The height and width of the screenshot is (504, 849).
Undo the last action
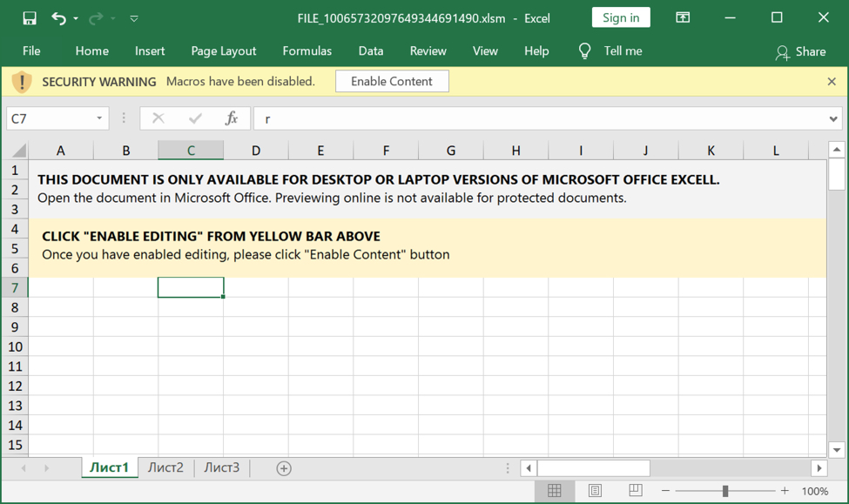pyautogui.click(x=58, y=18)
